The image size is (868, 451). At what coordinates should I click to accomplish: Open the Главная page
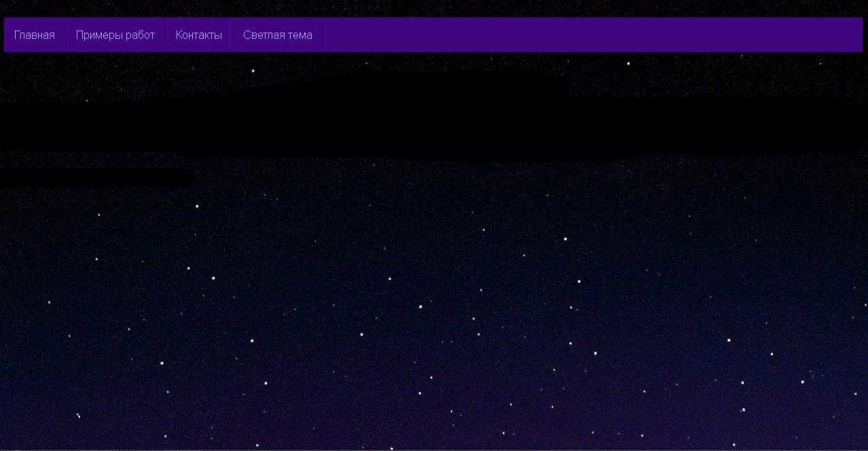[x=35, y=35]
